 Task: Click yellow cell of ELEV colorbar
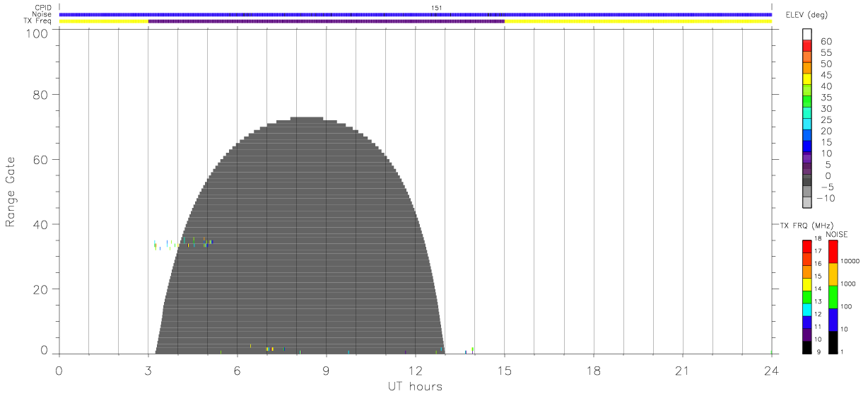coord(807,79)
